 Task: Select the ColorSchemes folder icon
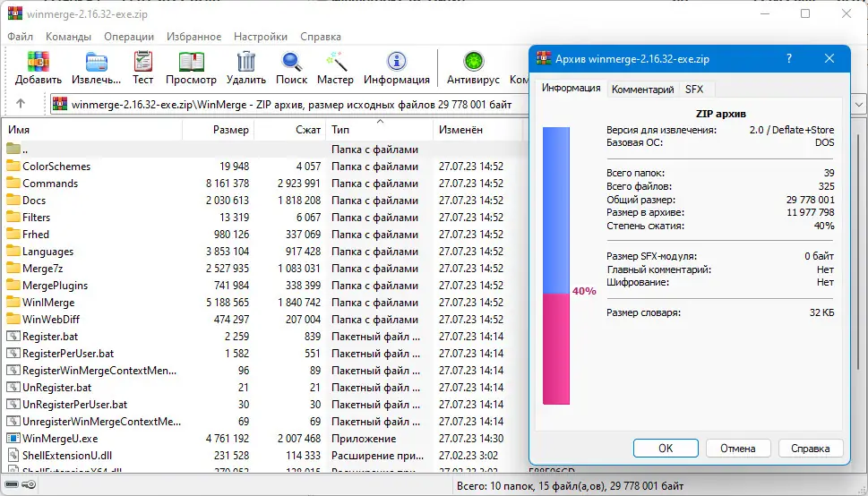pos(13,166)
